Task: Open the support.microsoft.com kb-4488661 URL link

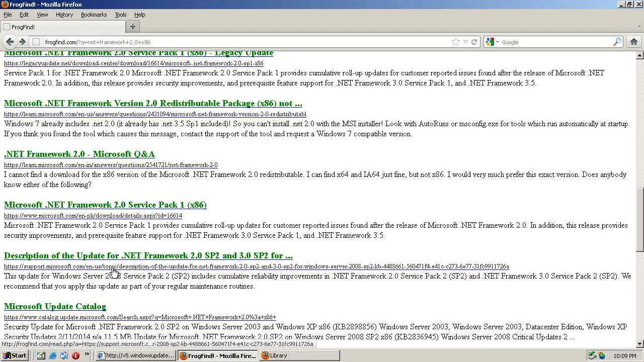Action: pos(257,267)
